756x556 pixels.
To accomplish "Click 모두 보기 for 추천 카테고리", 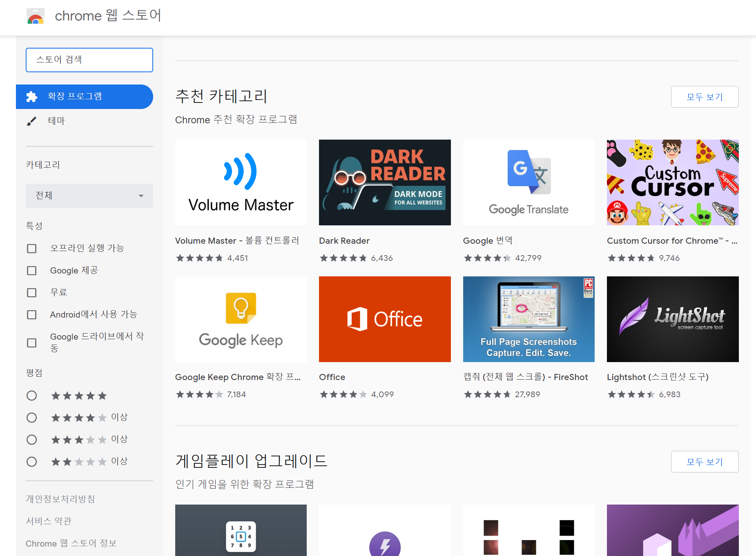I will pos(705,97).
